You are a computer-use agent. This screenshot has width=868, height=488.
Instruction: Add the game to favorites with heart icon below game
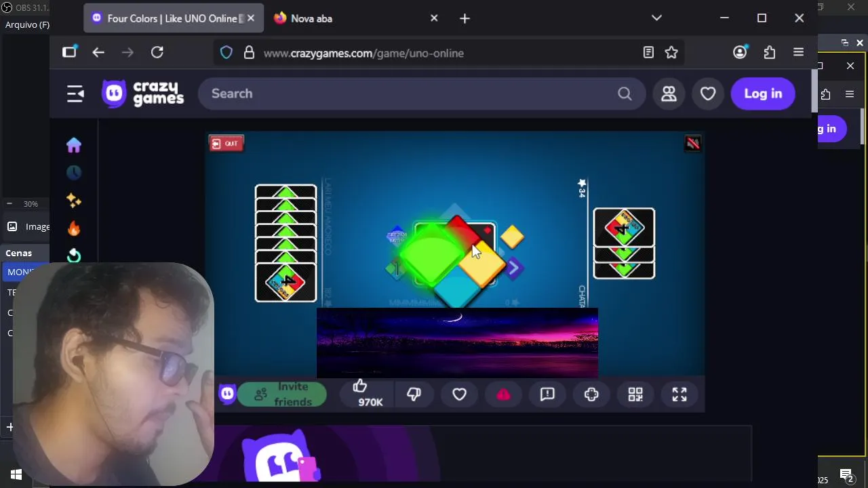(x=459, y=394)
